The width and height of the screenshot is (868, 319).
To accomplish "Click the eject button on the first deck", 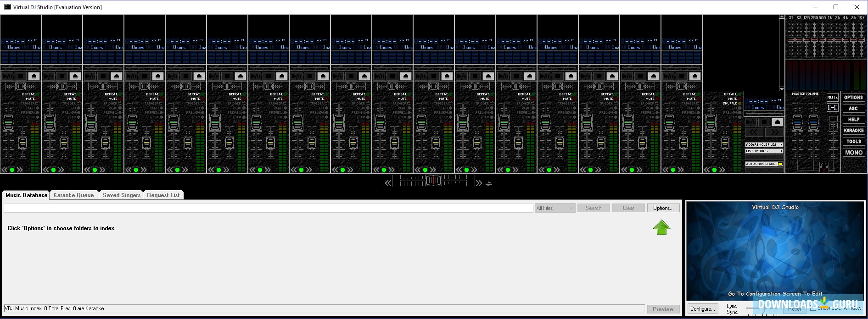I will pyautogui.click(x=34, y=76).
